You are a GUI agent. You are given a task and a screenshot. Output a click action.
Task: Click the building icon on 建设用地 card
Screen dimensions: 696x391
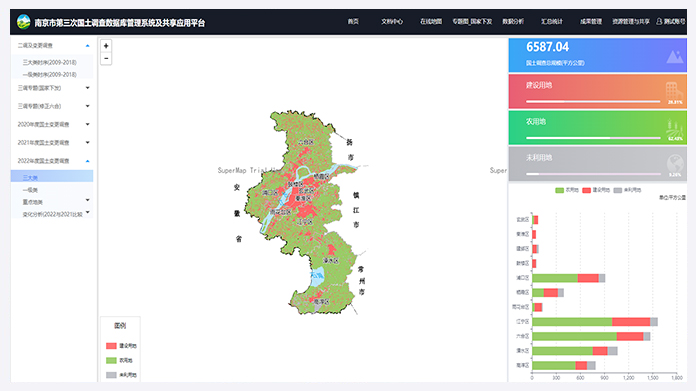point(673,91)
